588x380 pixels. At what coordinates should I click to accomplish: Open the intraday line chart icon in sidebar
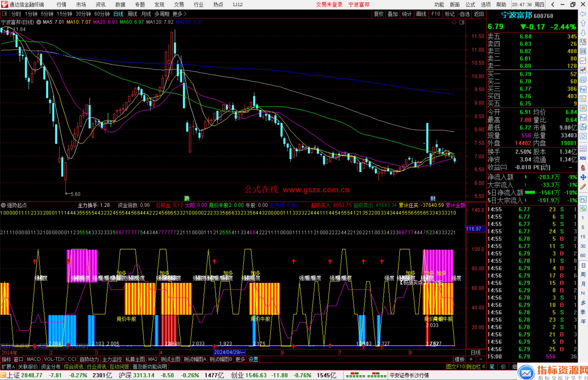(583, 61)
